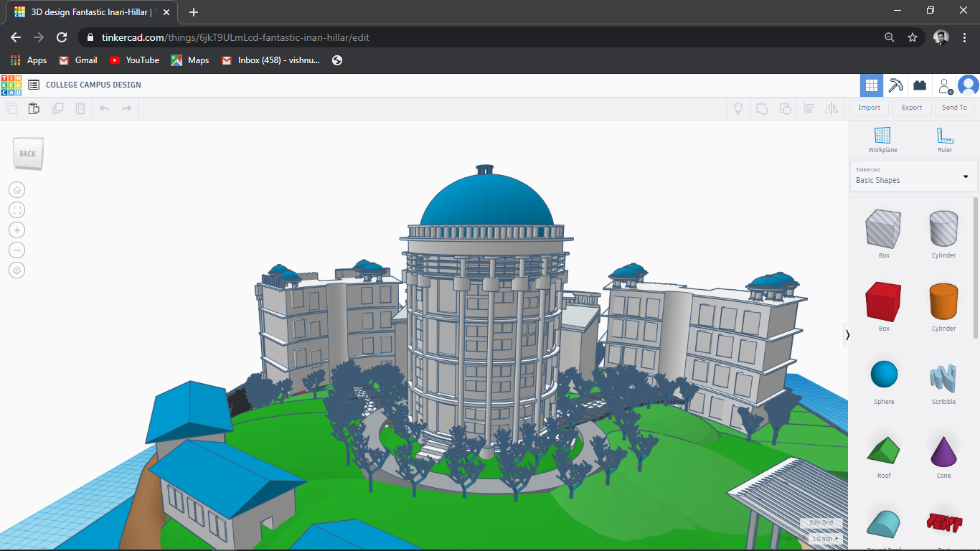Open a new browser tab
Viewport: 980px width, 551px height.
194,12
